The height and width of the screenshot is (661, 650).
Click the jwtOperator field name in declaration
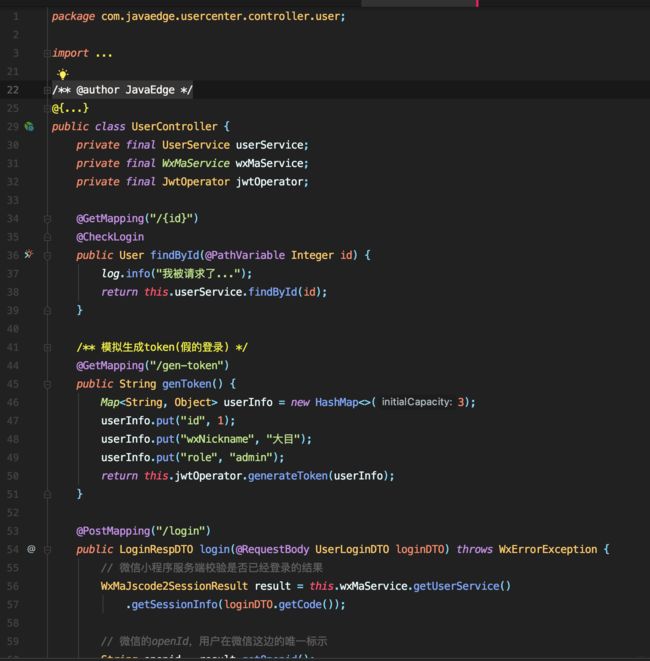point(269,182)
